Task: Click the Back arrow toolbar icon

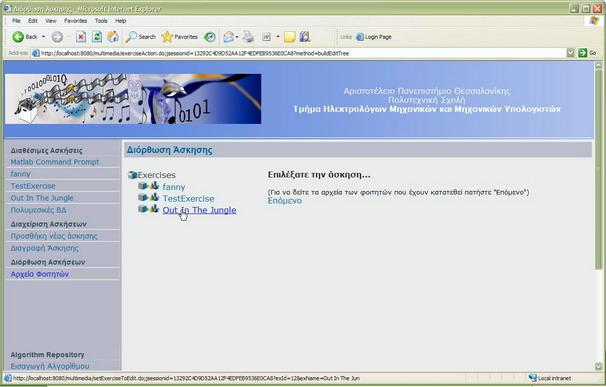Action: click(x=18, y=37)
